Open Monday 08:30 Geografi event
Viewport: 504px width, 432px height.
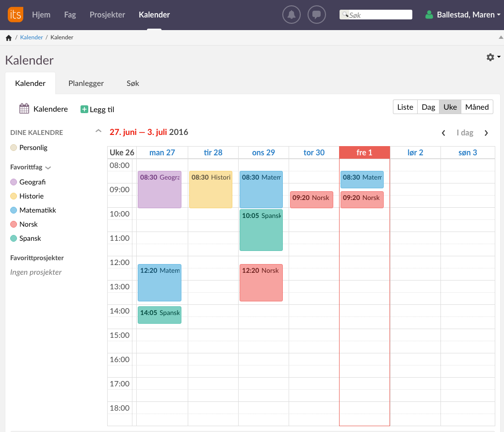160,189
